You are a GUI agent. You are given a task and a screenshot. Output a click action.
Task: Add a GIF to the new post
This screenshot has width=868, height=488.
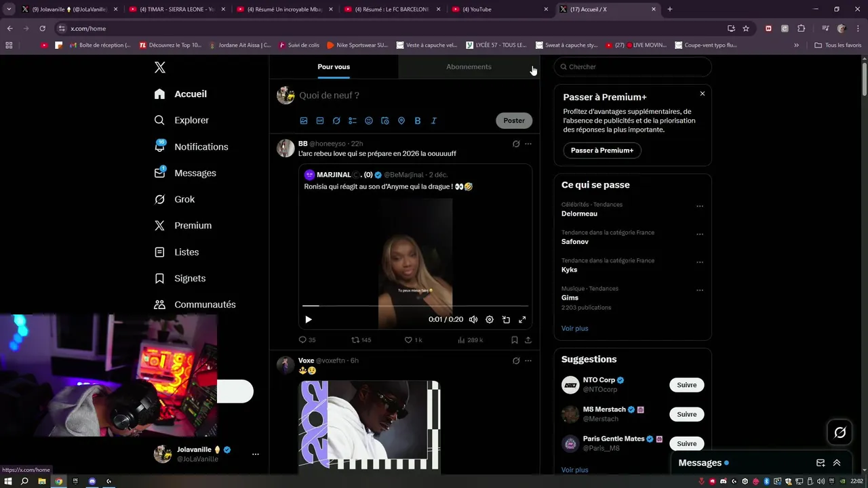(320, 121)
